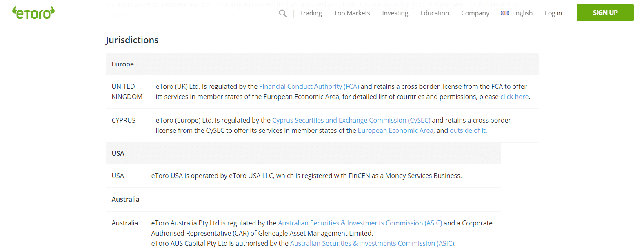This screenshot has width=644, height=249.
Task: Click the Europe section header row
Action: click(322, 64)
